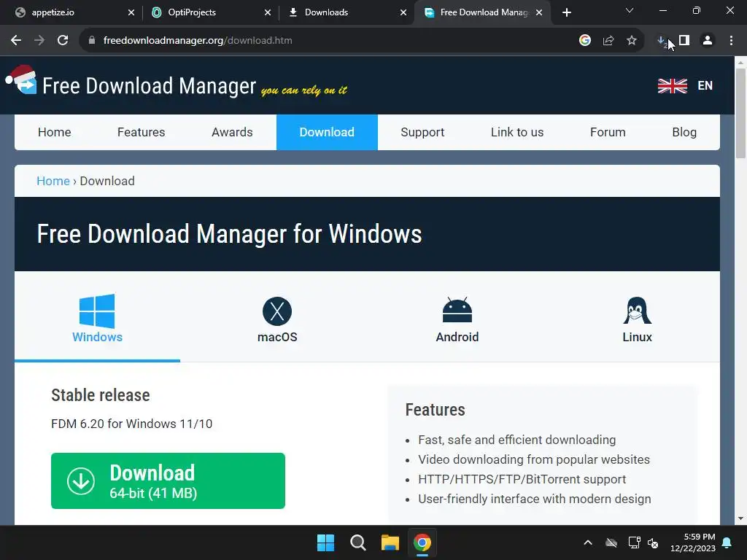747x560 pixels.
Task: Bookmark this page with star icon
Action: (632, 41)
